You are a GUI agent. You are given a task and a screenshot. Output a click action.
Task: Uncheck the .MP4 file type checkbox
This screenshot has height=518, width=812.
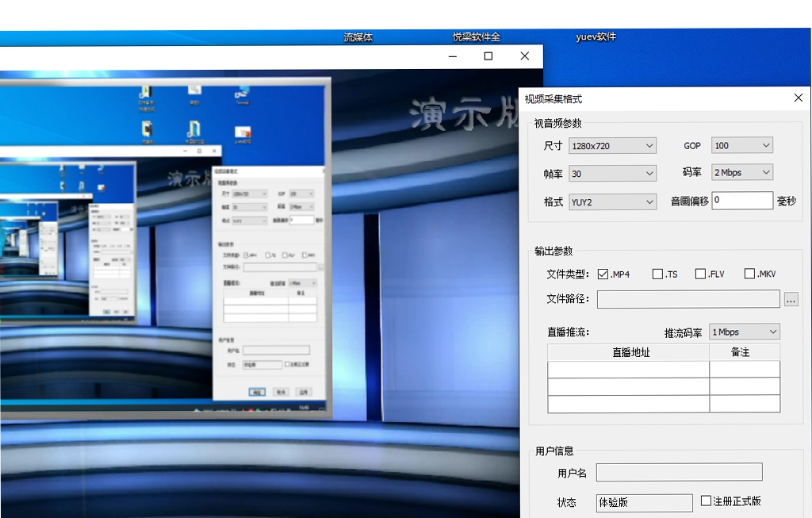(x=602, y=273)
